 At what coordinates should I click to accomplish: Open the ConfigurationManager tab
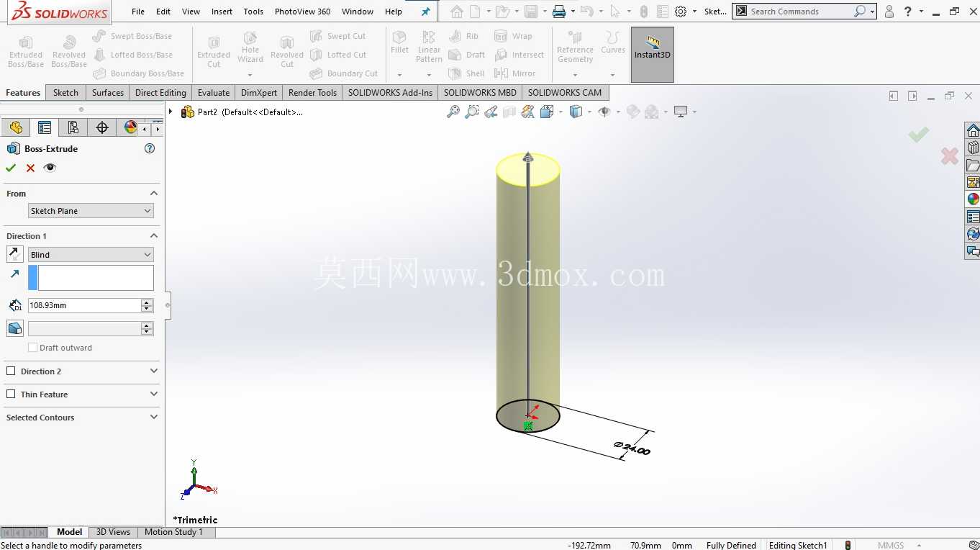point(73,127)
